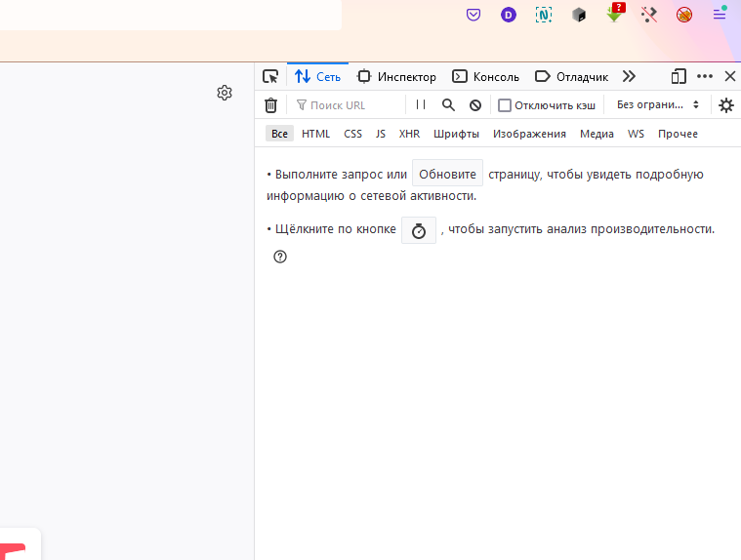
Task: Open the Консоль tab
Action: point(486,76)
